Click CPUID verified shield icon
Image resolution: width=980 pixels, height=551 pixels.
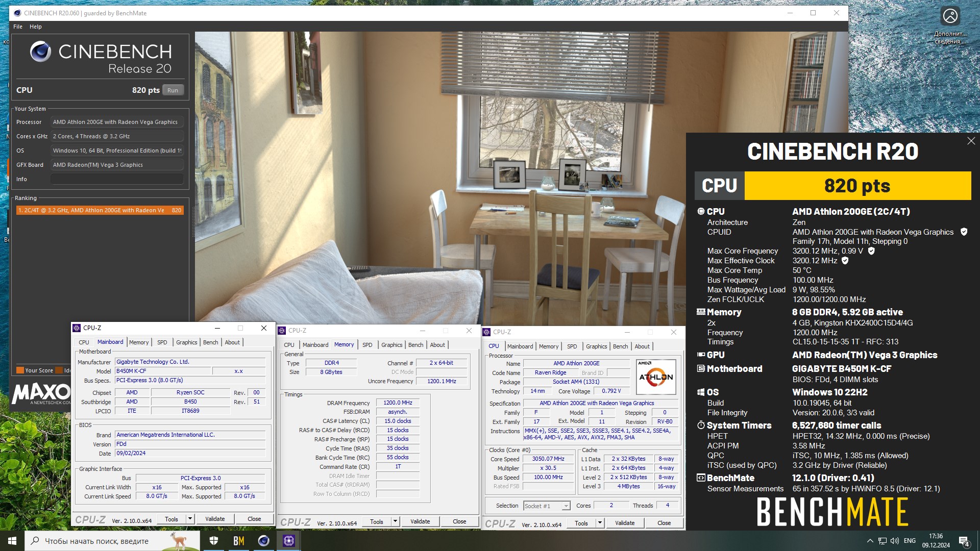click(x=964, y=232)
